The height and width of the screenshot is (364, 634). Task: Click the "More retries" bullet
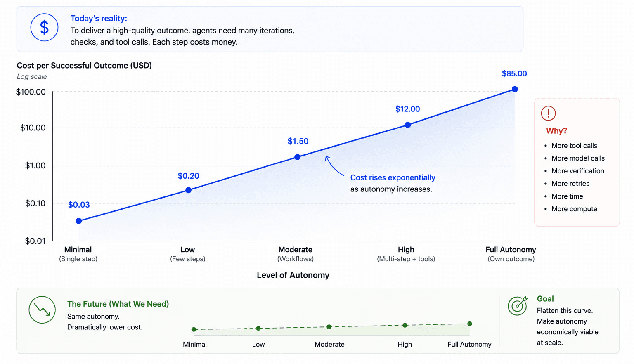570,184
